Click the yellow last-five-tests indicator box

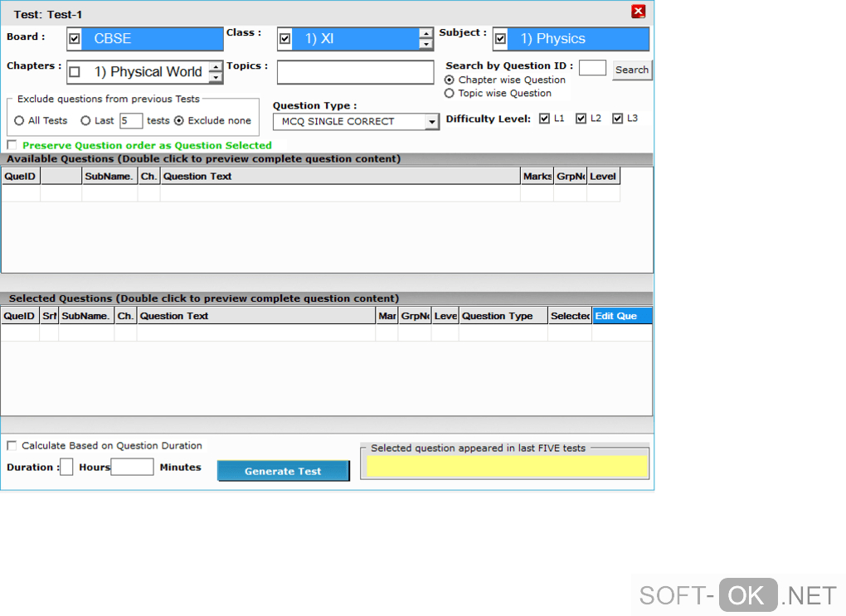point(507,467)
